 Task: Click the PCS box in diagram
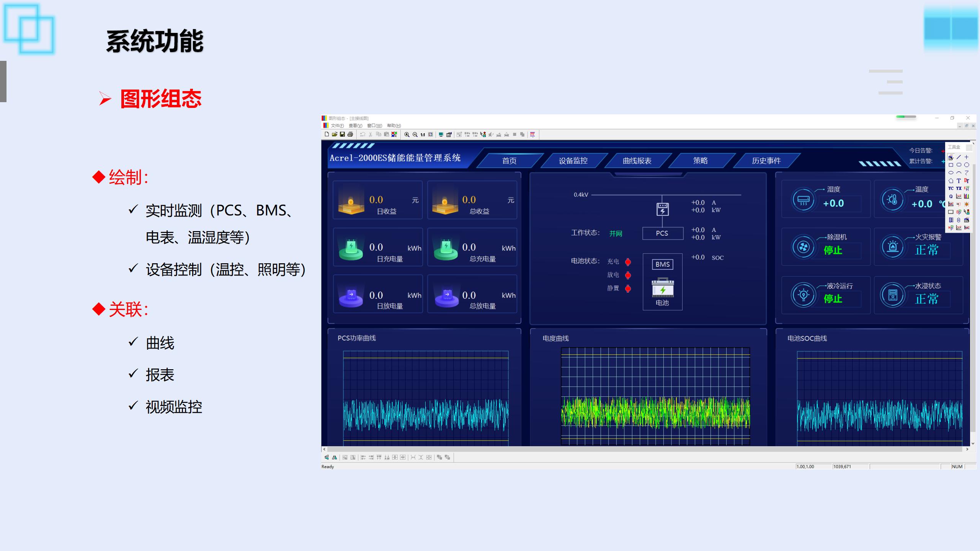tap(662, 233)
